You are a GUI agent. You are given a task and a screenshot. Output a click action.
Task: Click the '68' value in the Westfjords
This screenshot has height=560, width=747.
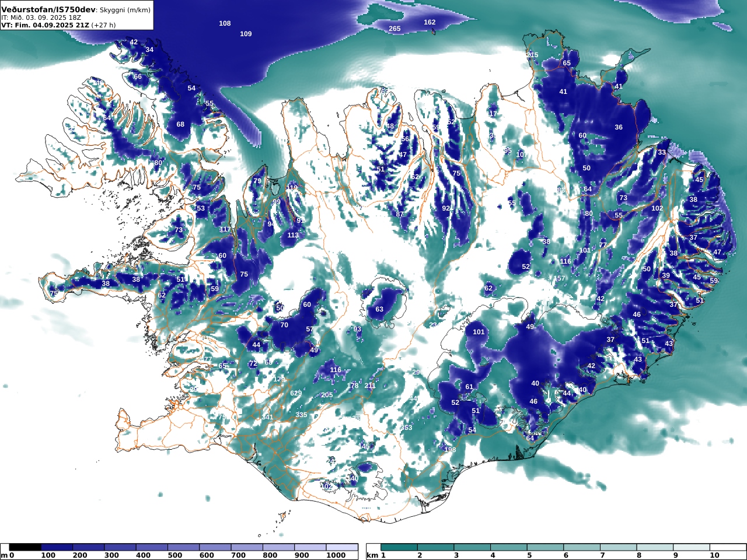click(180, 124)
